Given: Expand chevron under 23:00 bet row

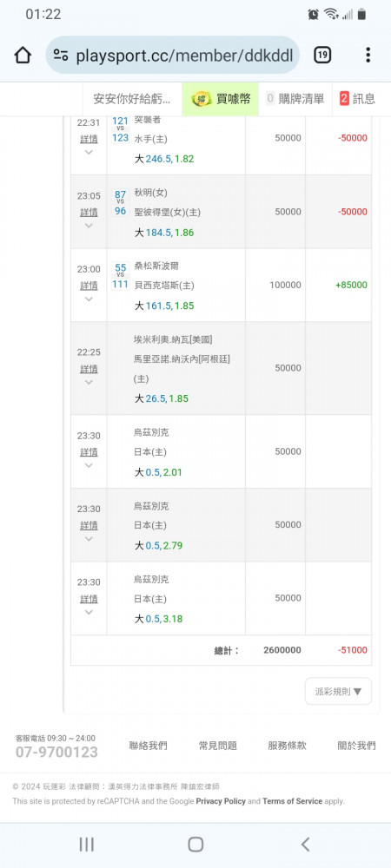Looking at the screenshot, I should (x=89, y=299).
